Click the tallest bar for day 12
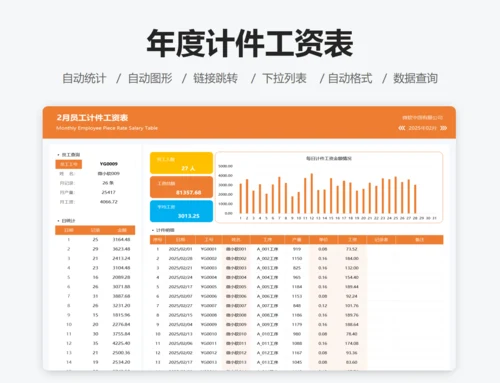 tap(312, 193)
